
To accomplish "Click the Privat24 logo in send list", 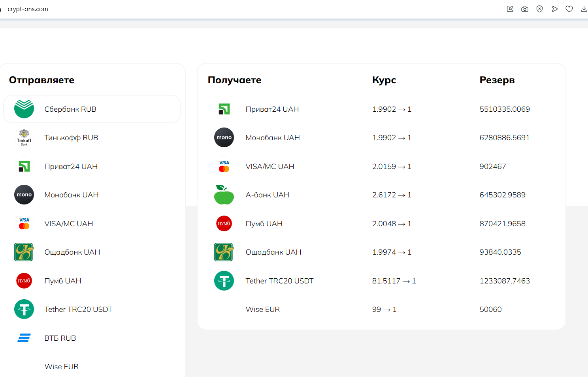I will pyautogui.click(x=24, y=166).
